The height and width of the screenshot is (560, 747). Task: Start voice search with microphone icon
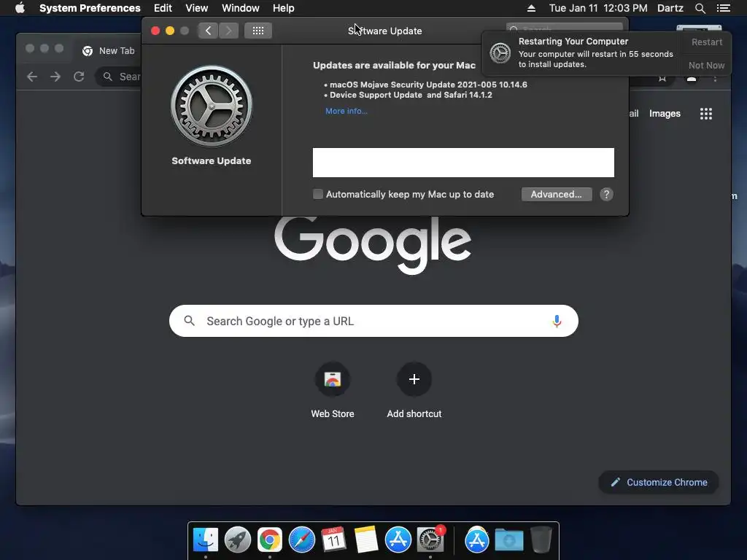point(557,321)
